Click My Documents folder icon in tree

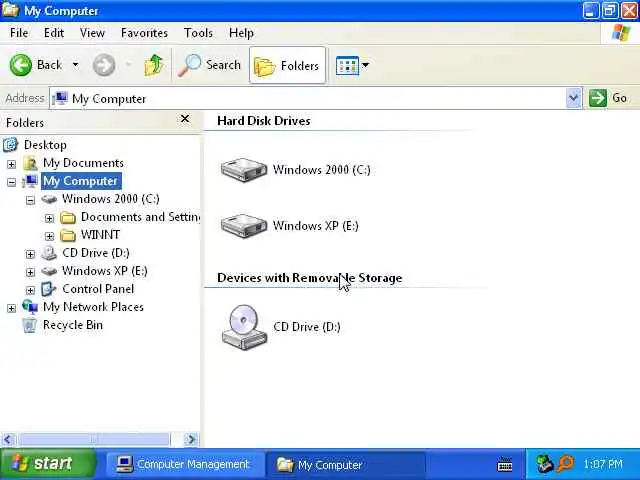coord(30,163)
